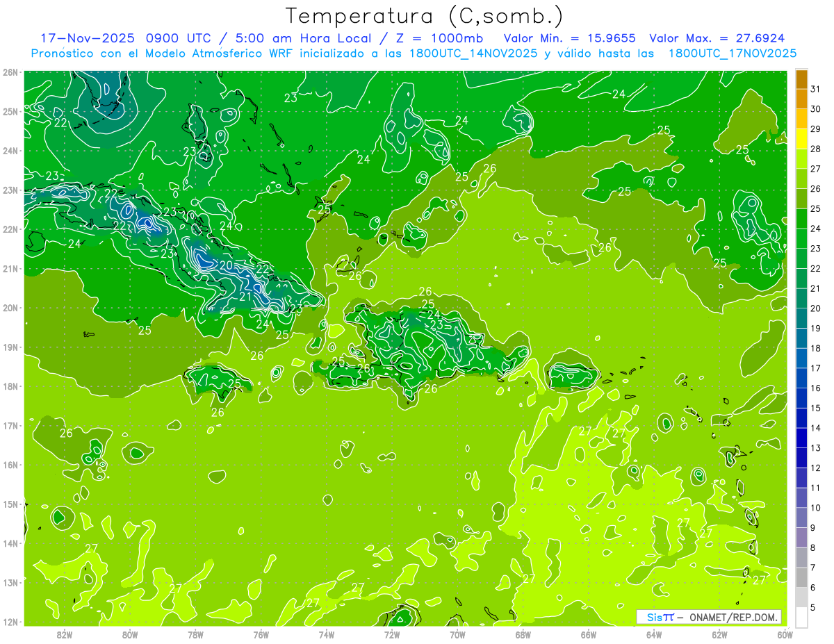The image size is (834, 644).
Task: Click the 76W longitude axis label
Action: coord(261,634)
